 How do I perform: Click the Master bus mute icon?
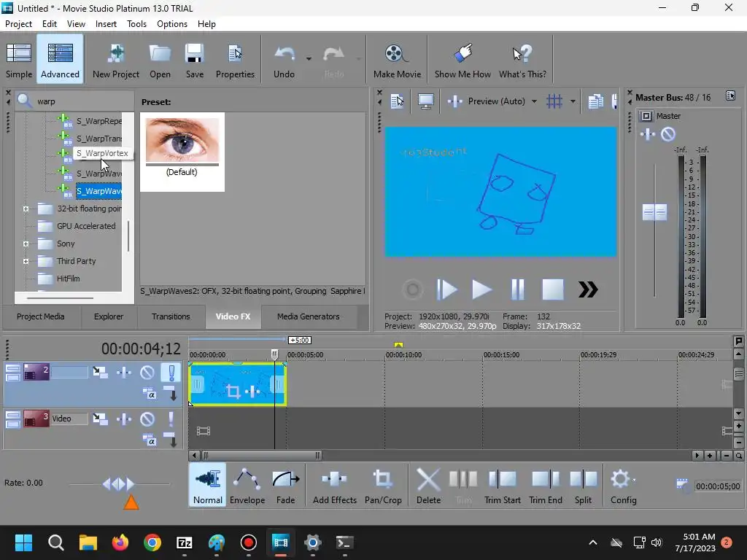tap(668, 134)
